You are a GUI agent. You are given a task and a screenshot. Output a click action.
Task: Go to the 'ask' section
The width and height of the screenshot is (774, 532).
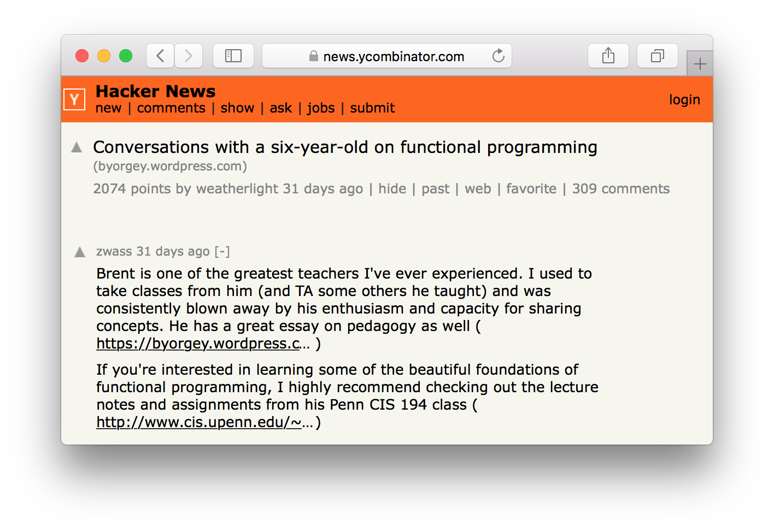[x=281, y=108]
